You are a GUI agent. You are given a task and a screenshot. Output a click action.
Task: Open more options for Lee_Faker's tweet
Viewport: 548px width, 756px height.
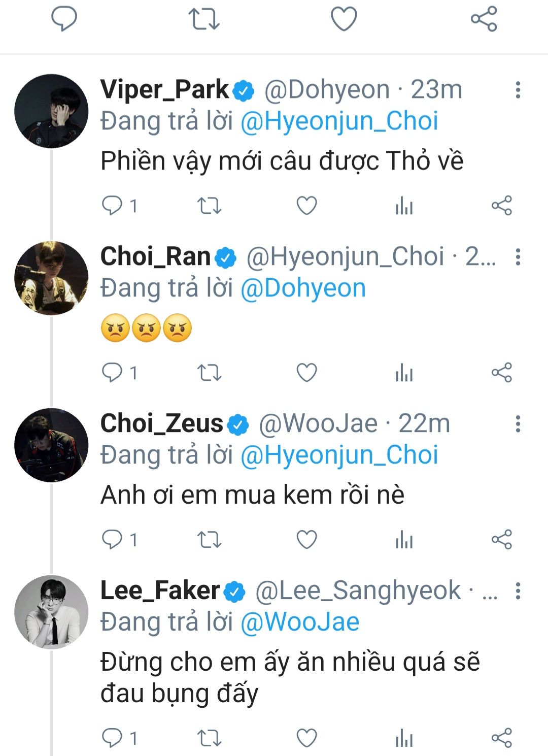click(518, 591)
